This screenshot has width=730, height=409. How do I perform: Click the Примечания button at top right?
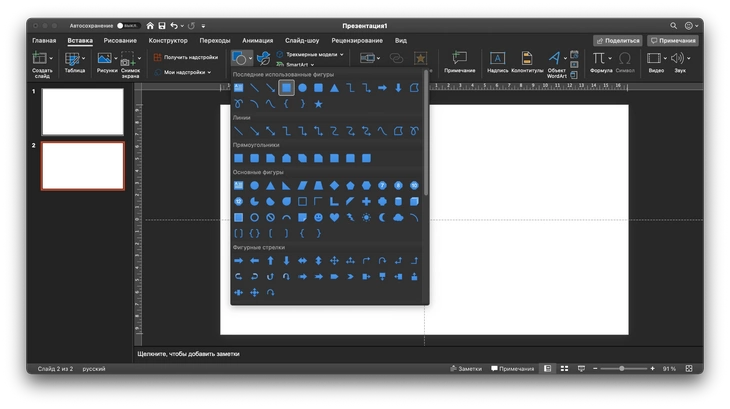pyautogui.click(x=673, y=40)
